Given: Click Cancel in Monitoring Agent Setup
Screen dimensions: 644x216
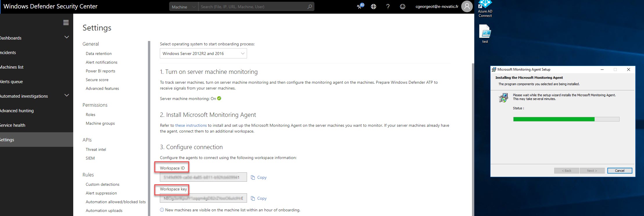Looking at the screenshot, I should point(620,171).
